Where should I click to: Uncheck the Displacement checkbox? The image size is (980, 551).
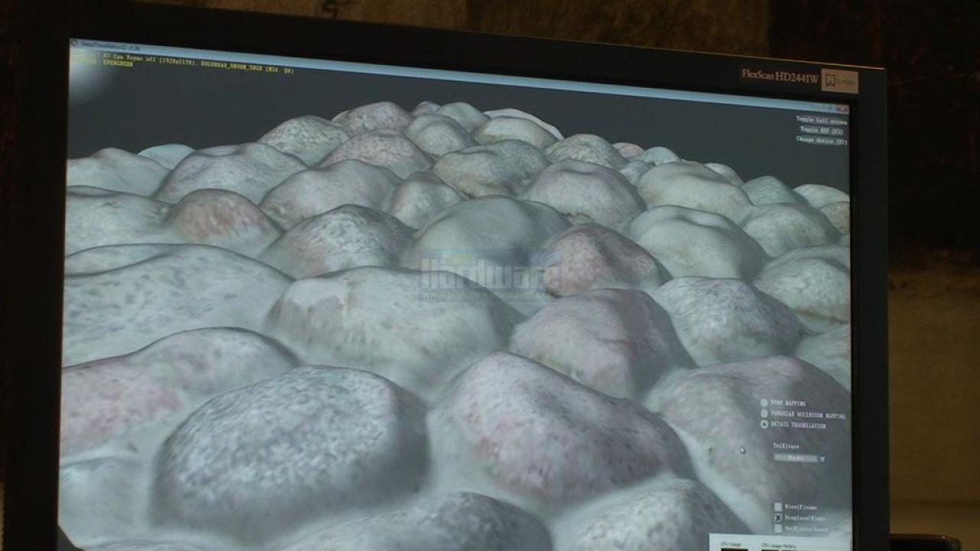778,517
